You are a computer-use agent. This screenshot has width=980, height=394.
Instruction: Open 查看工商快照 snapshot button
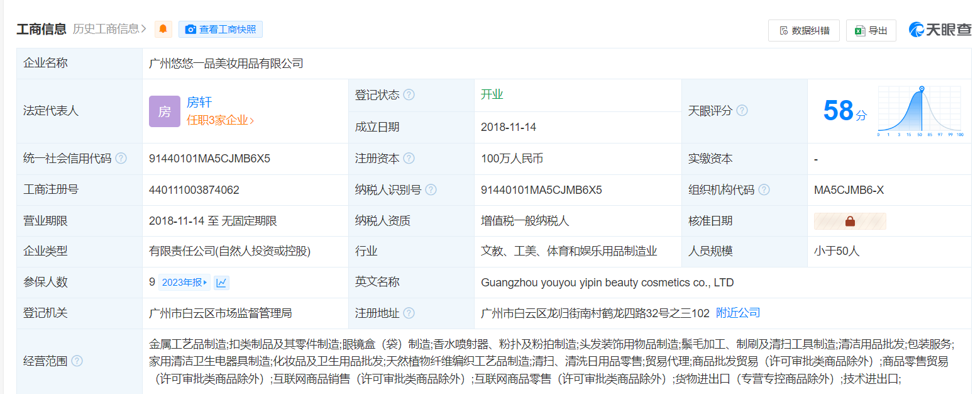click(x=221, y=29)
